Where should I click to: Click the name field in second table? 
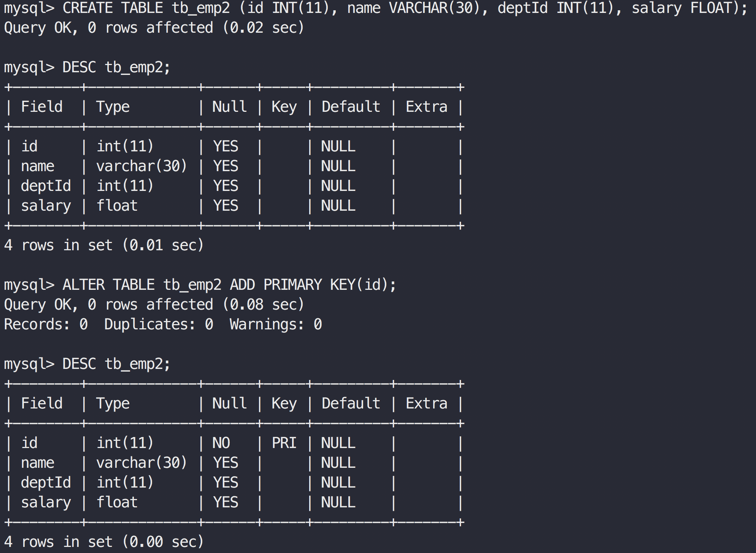(38, 463)
